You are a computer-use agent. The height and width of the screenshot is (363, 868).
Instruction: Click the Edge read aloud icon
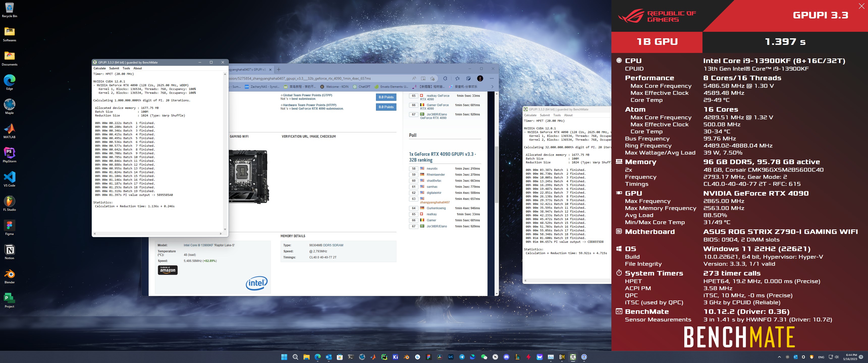pyautogui.click(x=414, y=78)
